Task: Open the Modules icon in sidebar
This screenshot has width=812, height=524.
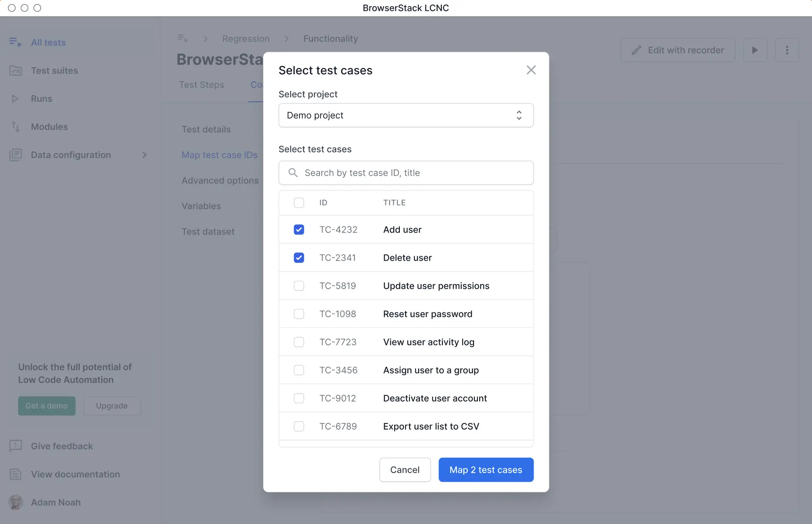Action: click(15, 127)
